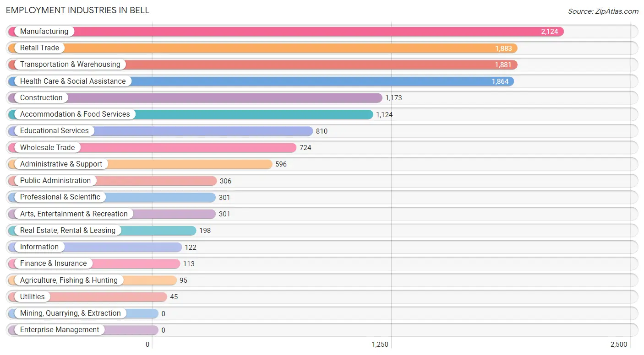Screen dimensions: 644x355
Task: Select the Administrative & Support label
Action: click(61, 164)
